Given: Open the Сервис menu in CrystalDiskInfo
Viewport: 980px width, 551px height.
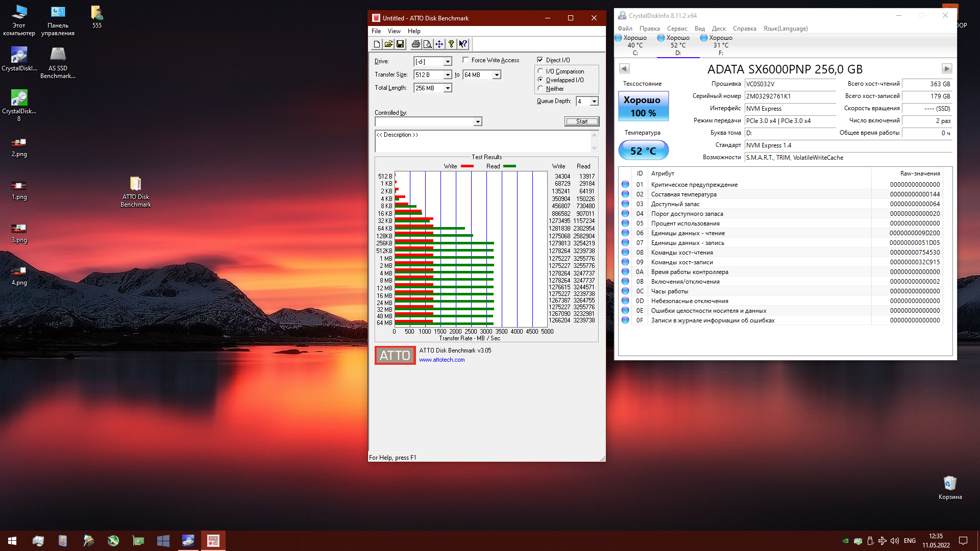Looking at the screenshot, I should [x=677, y=29].
